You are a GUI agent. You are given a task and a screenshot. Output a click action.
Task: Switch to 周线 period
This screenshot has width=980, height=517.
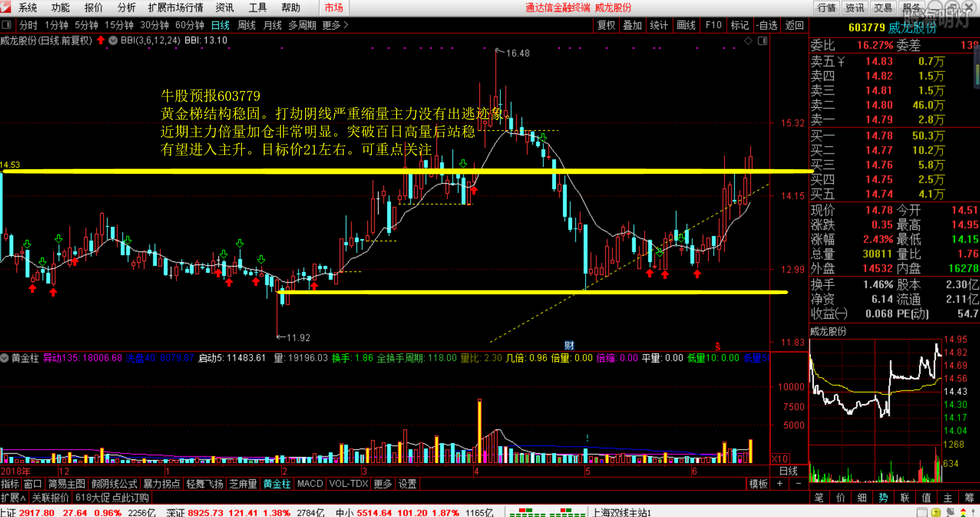coord(247,25)
